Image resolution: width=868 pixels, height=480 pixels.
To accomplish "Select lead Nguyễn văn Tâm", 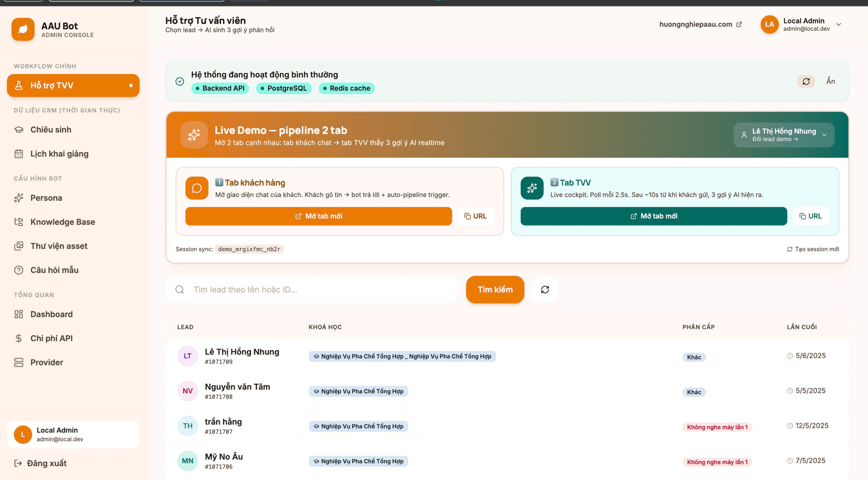I will (237, 387).
